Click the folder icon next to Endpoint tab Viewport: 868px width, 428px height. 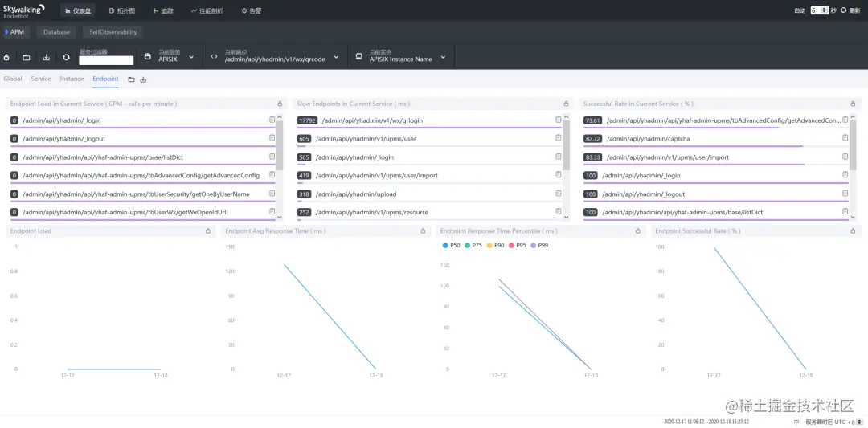(131, 79)
